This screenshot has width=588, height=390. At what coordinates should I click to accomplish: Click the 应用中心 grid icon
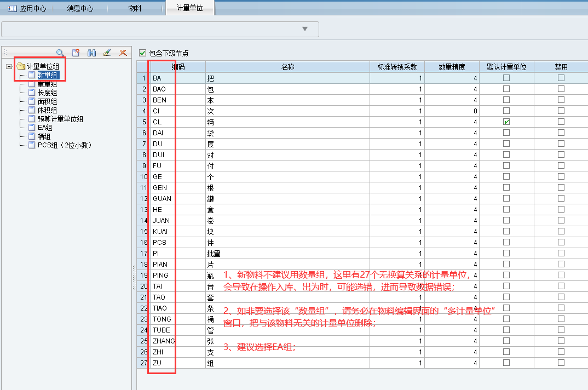tap(12, 9)
